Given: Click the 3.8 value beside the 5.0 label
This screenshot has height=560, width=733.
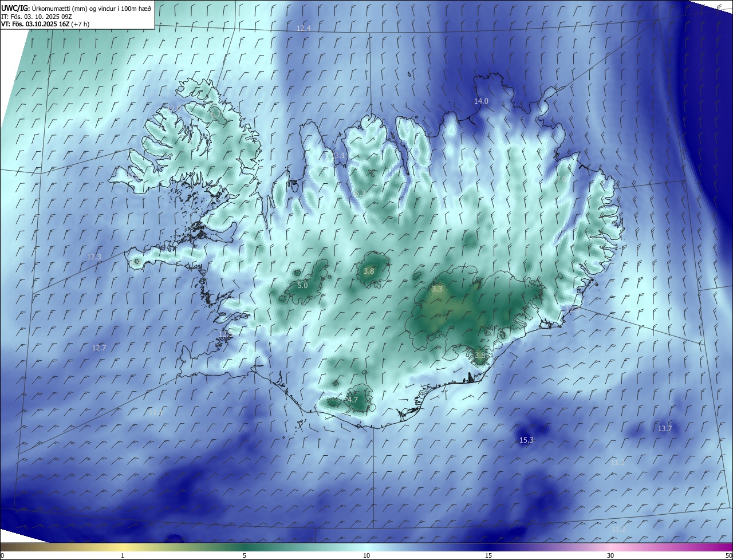Looking at the screenshot, I should tap(369, 271).
